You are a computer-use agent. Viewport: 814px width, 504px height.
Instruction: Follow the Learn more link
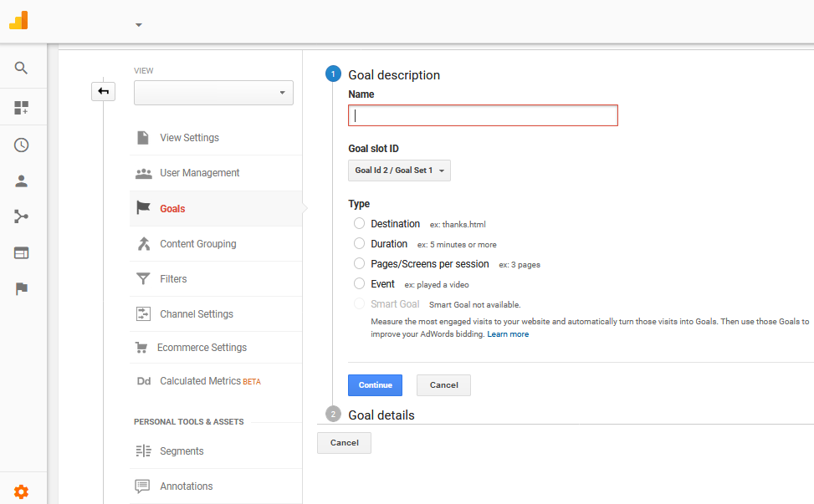508,334
